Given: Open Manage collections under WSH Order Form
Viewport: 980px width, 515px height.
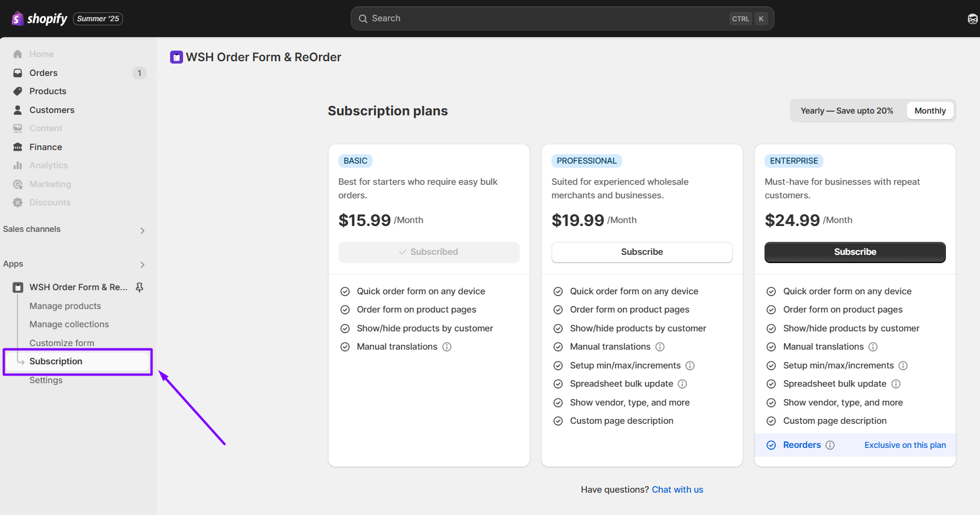Looking at the screenshot, I should [69, 324].
